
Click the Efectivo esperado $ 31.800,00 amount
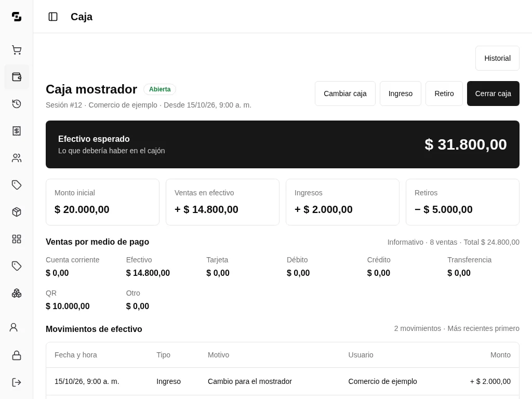pos(465,144)
